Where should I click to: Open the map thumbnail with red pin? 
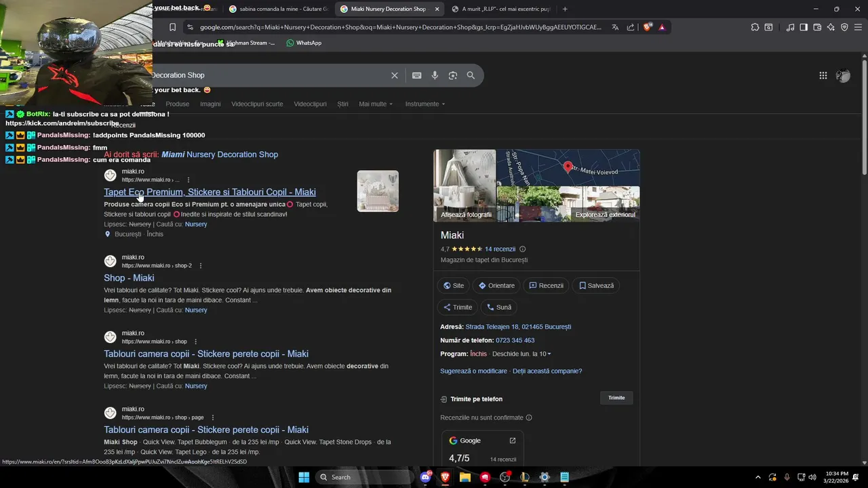tap(568, 167)
